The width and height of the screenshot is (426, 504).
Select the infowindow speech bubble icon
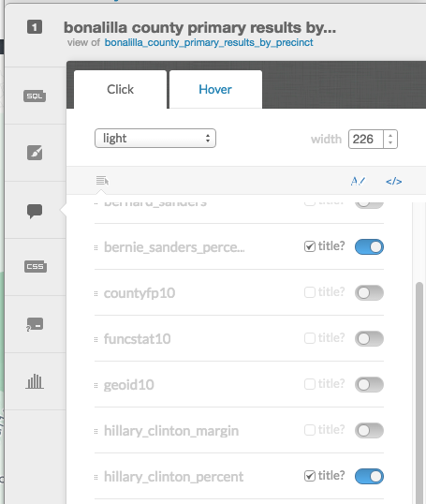coord(35,211)
